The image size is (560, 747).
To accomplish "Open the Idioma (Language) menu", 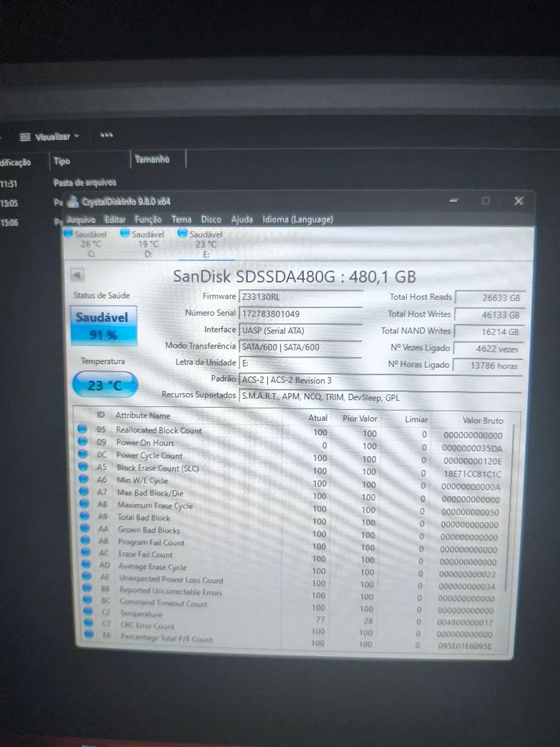I will click(x=298, y=219).
